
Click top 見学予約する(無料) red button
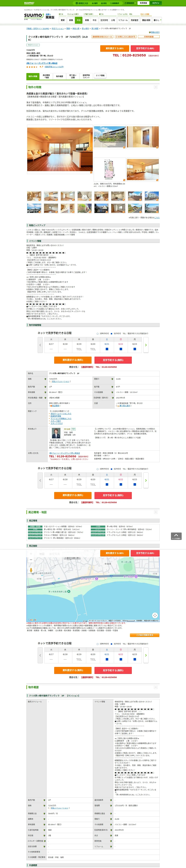pyautogui.click(x=145, y=48)
